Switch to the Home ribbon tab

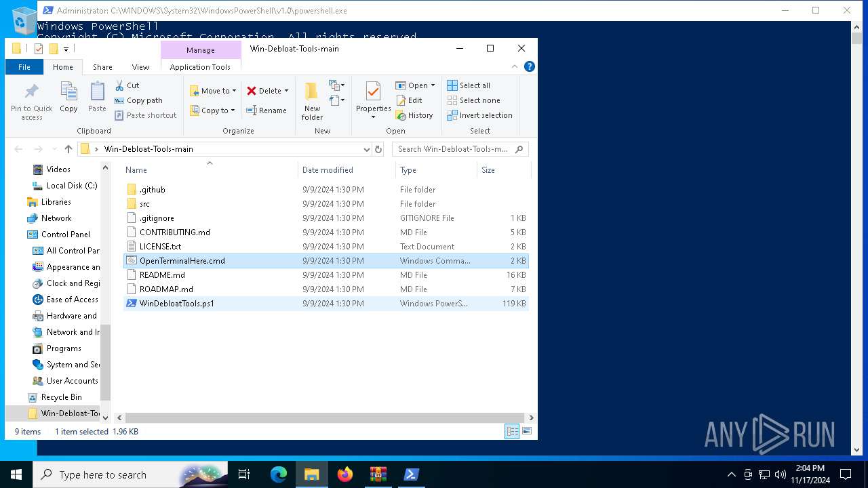click(63, 67)
